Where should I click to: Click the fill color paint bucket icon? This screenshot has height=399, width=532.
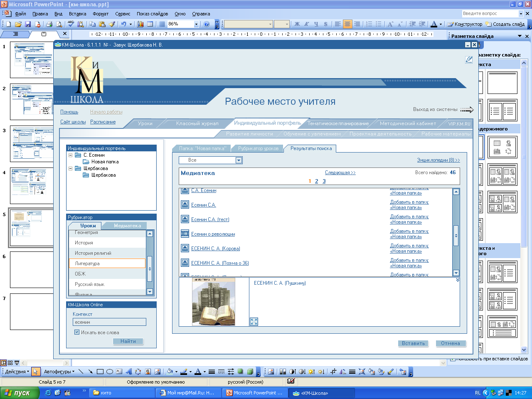point(170,372)
